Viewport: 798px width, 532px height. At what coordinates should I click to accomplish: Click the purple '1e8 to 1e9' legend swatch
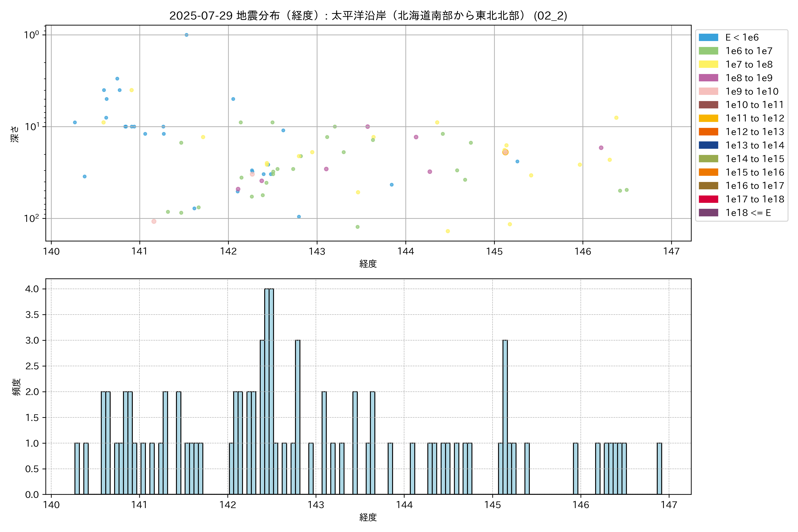pyautogui.click(x=708, y=78)
